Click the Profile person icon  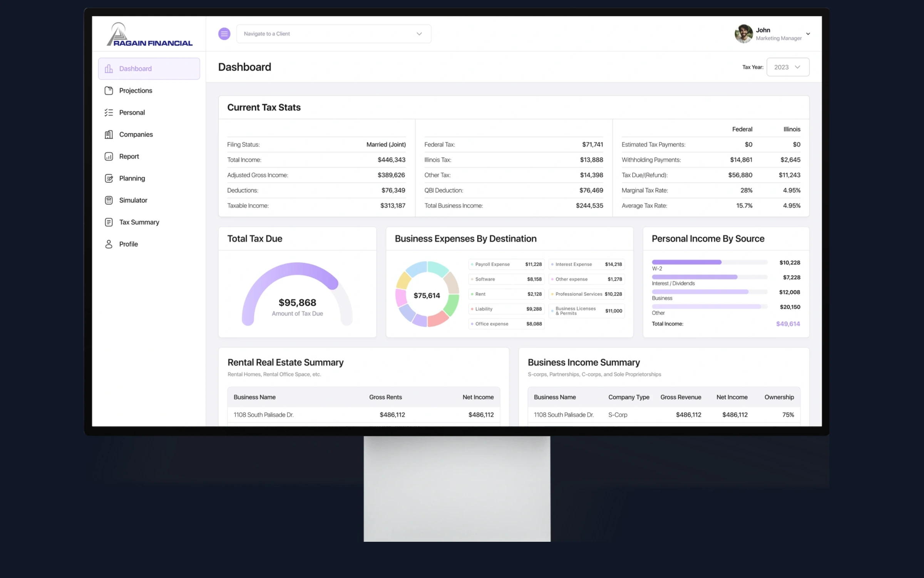(109, 244)
